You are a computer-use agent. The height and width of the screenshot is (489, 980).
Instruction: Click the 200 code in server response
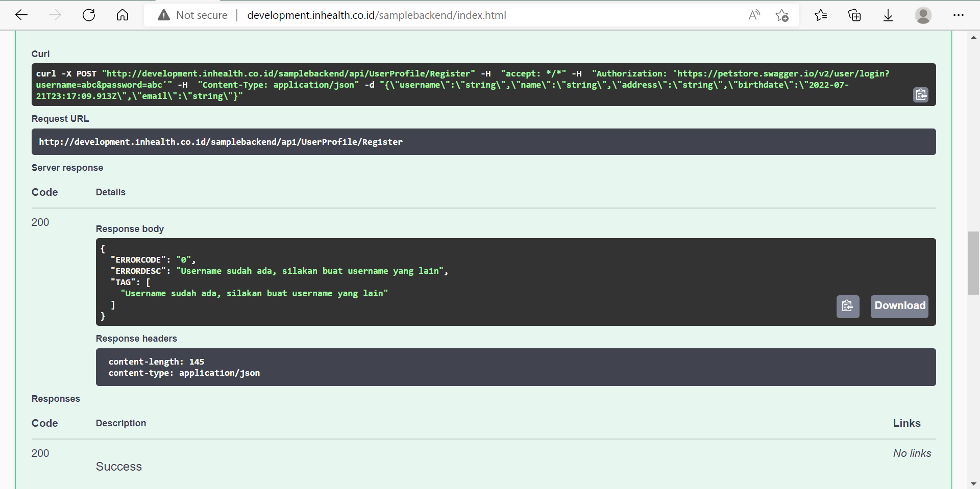[x=40, y=222]
